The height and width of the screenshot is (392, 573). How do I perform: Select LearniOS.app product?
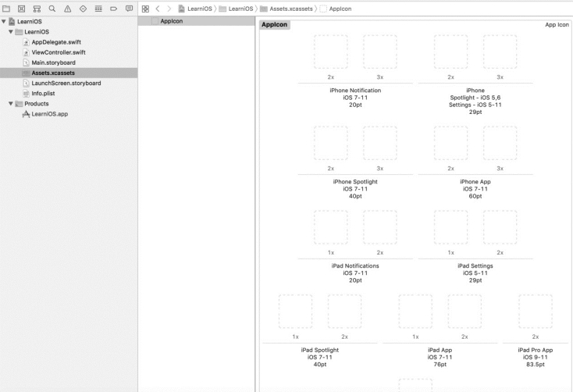point(69,114)
